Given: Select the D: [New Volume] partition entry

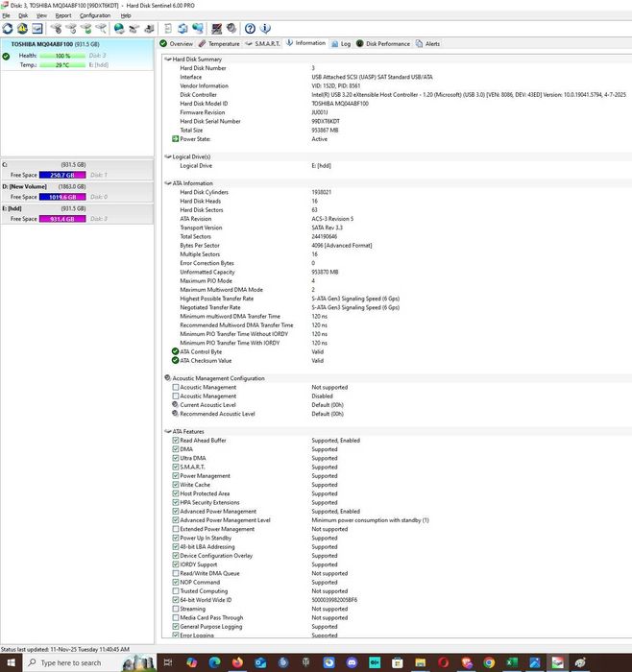Looking at the screenshot, I should click(x=77, y=192).
